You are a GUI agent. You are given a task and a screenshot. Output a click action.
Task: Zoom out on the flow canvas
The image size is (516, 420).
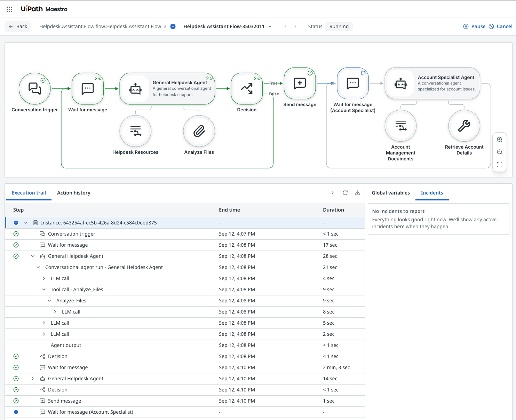[500, 152]
